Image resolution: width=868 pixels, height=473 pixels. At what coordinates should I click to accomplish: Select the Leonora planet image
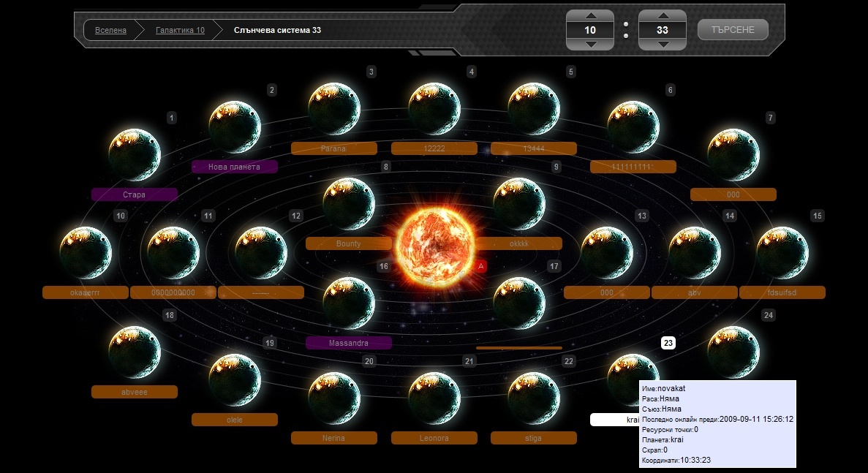(434, 398)
